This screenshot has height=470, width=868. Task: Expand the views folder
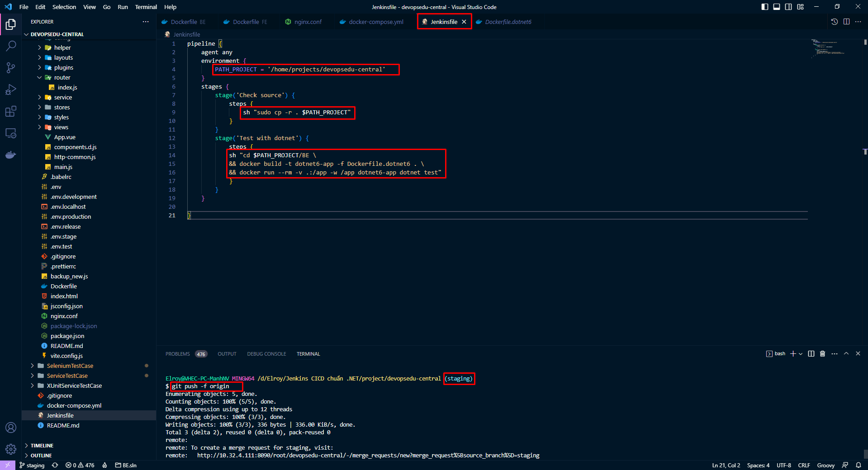pos(89,127)
